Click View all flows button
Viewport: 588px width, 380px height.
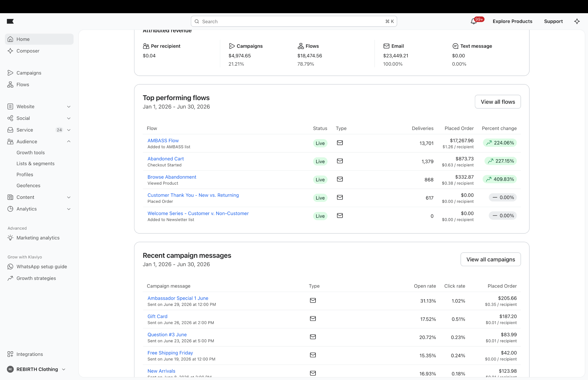[x=498, y=102]
